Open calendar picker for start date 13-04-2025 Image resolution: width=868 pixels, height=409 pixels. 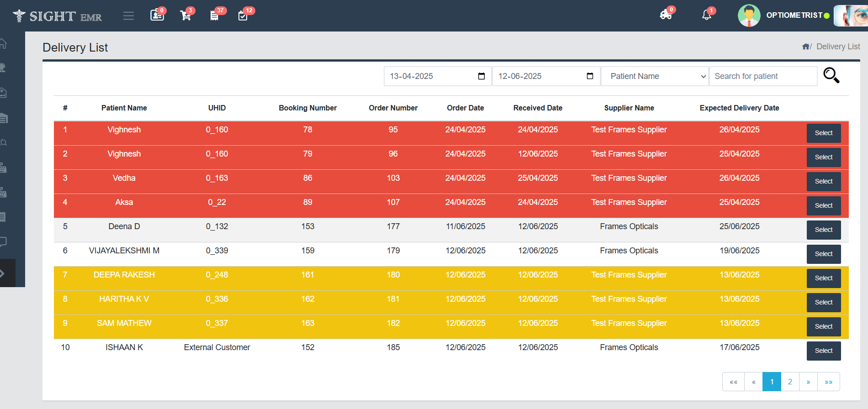[x=481, y=76]
